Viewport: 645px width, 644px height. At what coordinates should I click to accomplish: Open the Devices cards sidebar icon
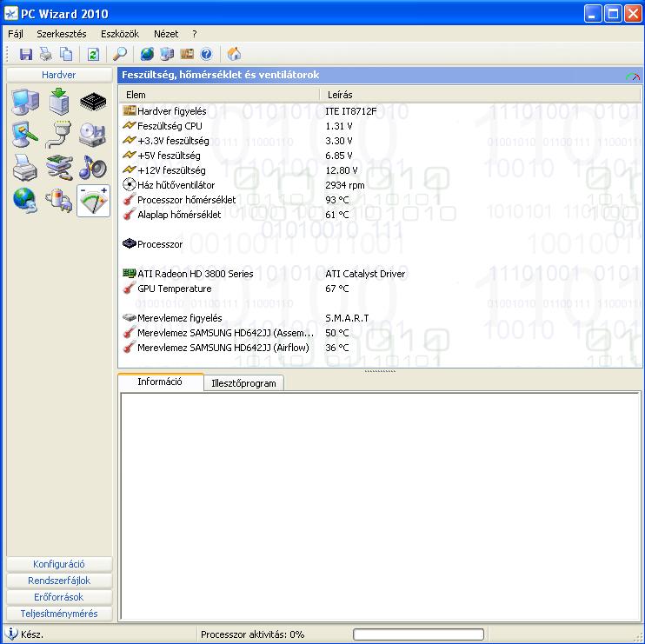coord(59,168)
